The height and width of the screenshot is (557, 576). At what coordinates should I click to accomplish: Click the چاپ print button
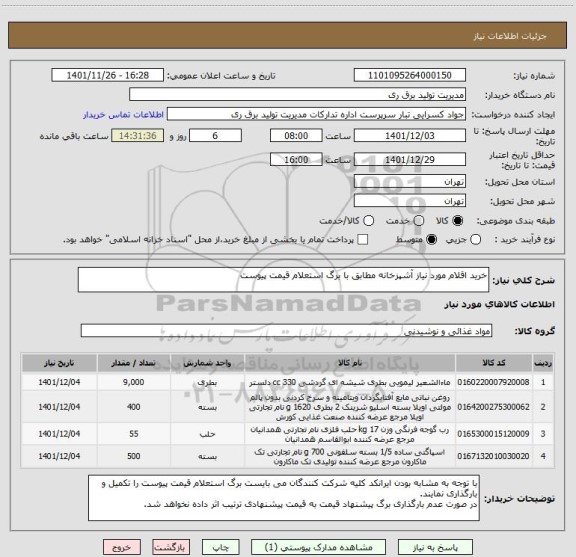(x=220, y=547)
